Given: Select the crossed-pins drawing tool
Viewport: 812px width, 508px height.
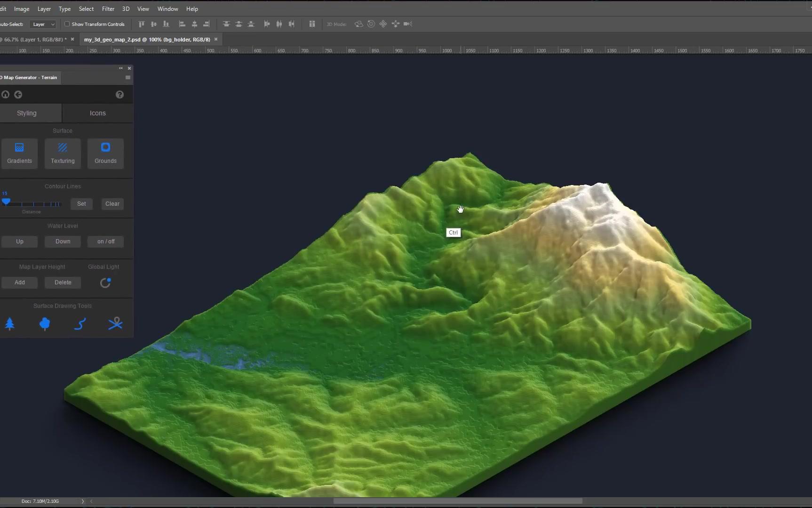Looking at the screenshot, I should [116, 324].
